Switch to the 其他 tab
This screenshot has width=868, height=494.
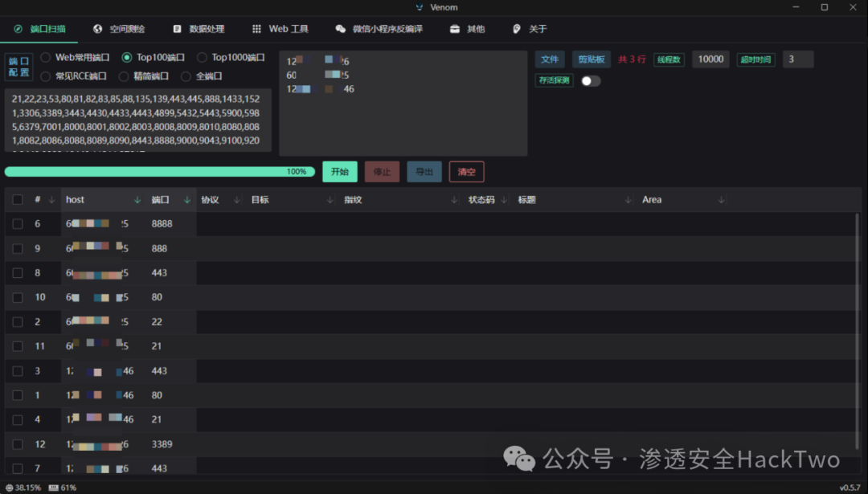468,29
